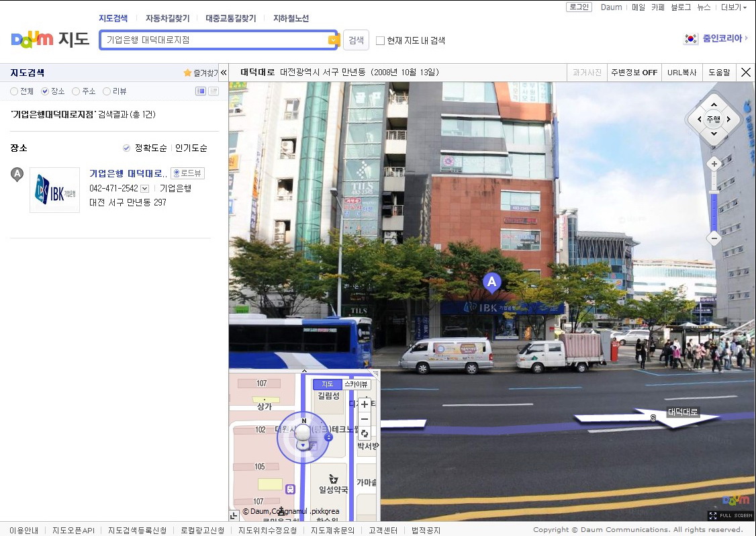This screenshot has width=756, height=536.
Task: Close the roadview with X
Action: tap(746, 73)
